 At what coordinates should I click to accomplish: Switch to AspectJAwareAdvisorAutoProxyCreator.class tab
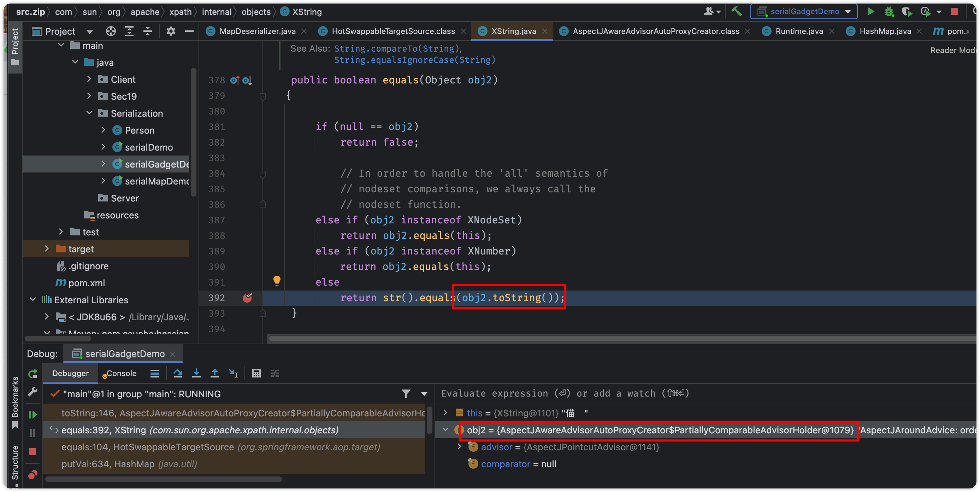(x=655, y=31)
